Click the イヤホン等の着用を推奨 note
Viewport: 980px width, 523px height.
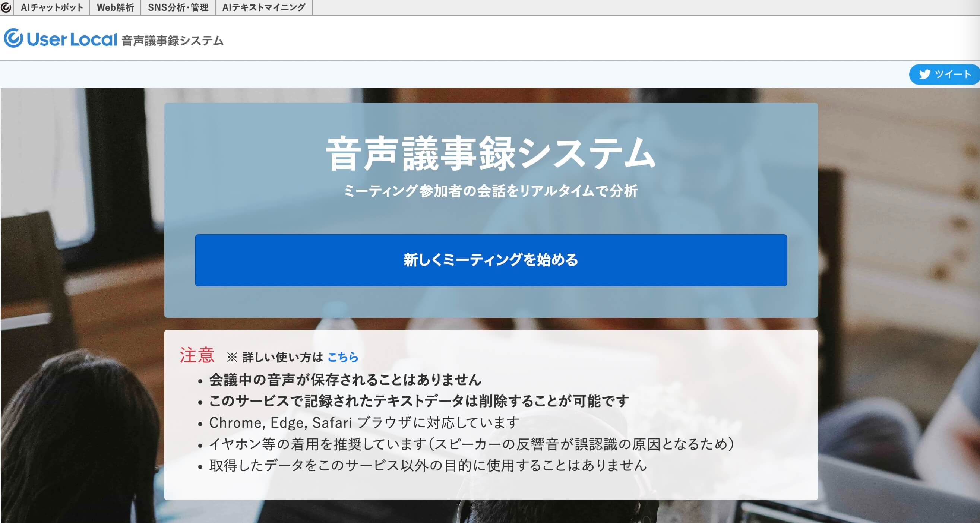[472, 444]
